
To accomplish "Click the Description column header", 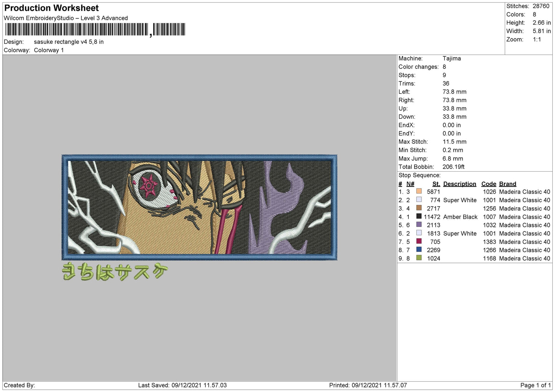I will [460, 184].
